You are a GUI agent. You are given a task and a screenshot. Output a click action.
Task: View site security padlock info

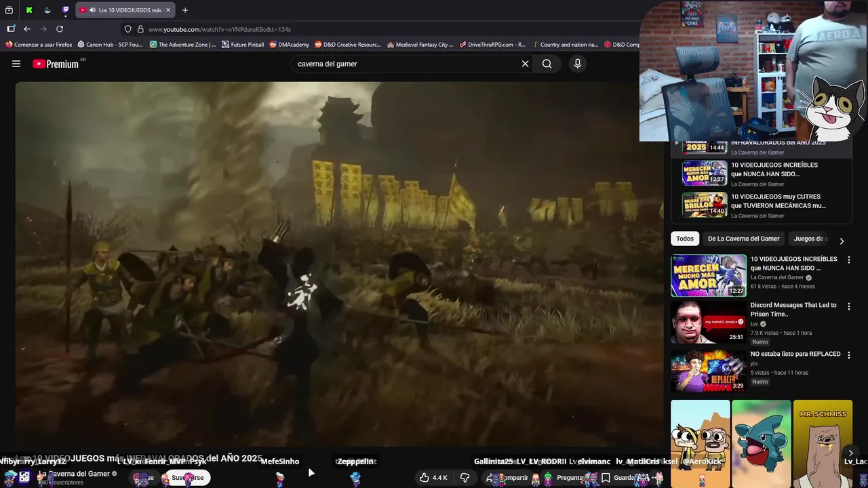140,29
